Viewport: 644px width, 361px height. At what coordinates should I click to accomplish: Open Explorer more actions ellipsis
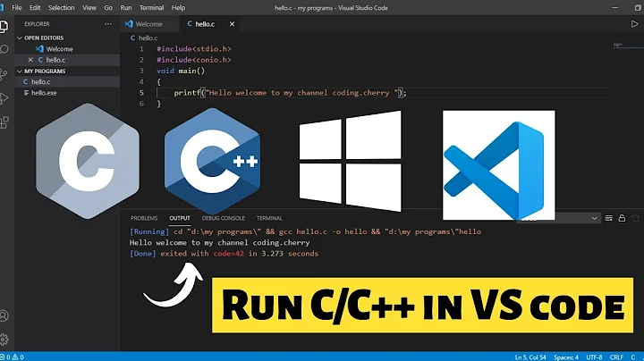pyautogui.click(x=109, y=24)
